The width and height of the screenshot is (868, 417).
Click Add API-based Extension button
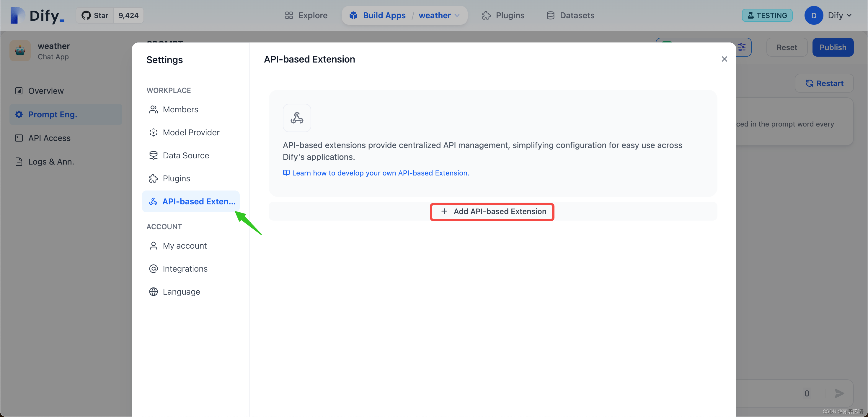pyautogui.click(x=493, y=211)
